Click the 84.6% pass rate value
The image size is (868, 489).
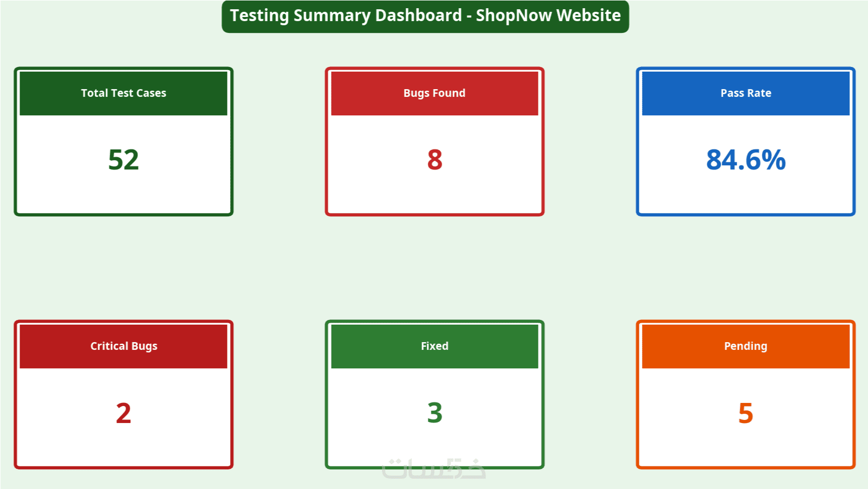[746, 160]
